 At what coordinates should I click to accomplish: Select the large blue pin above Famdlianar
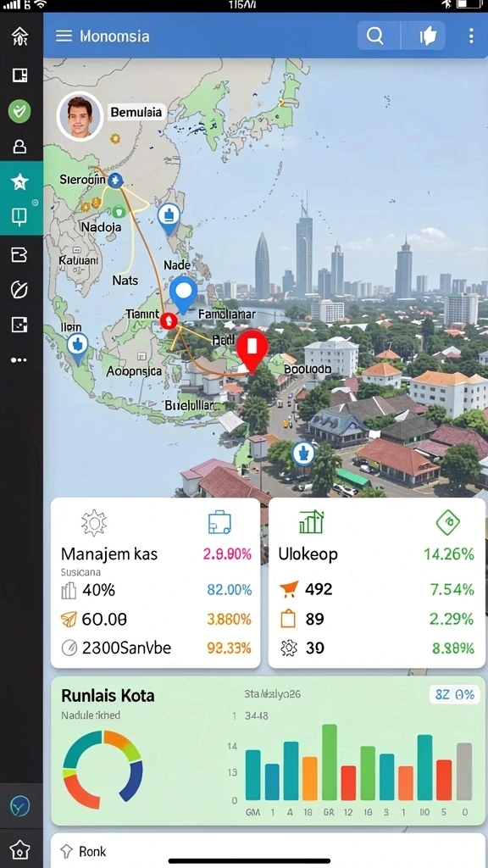tap(183, 294)
